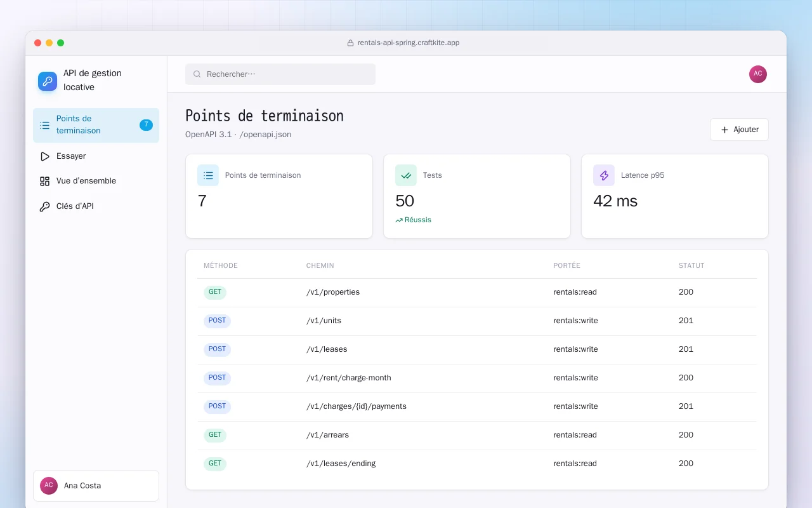Screen dimensions: 812x508
Task: Click the GET badge for /v1/properties
Action: point(215,293)
